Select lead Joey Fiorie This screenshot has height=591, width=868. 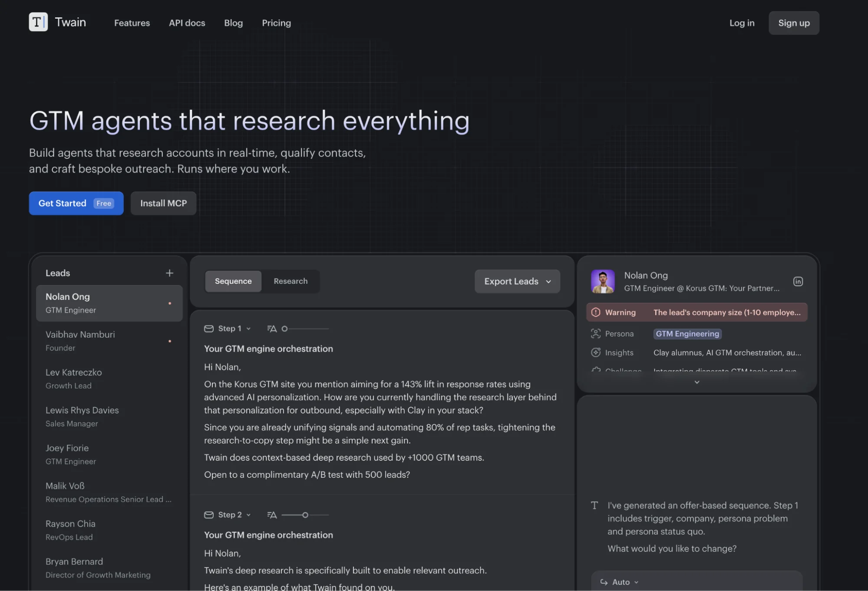tap(109, 454)
